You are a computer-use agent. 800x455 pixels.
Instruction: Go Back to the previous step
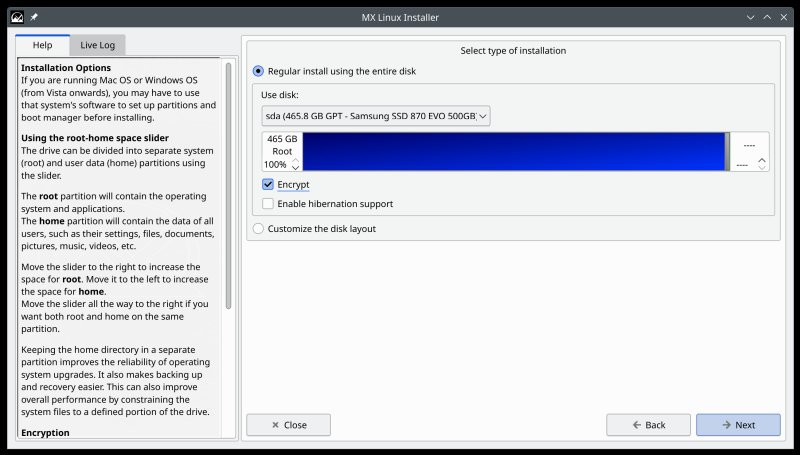click(648, 425)
